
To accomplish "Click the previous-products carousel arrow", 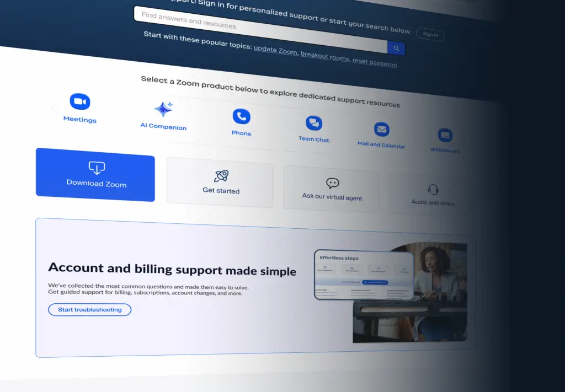I will tap(55, 108).
